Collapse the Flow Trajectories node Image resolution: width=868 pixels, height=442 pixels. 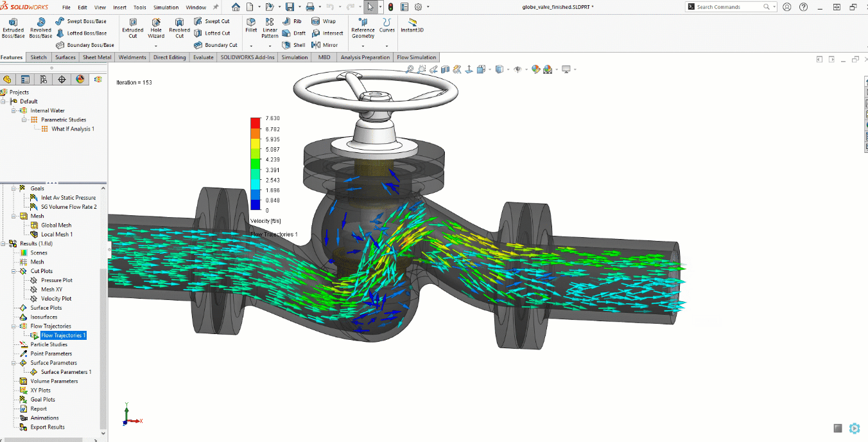[13, 326]
